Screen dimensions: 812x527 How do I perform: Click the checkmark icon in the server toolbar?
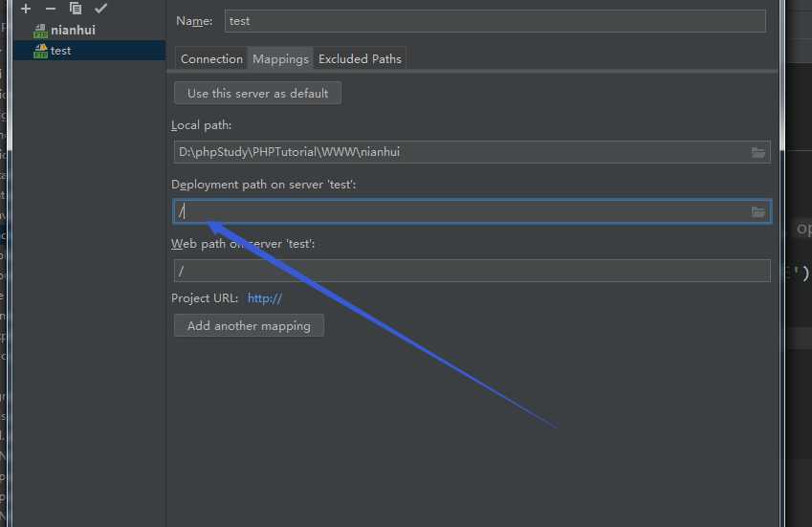tap(100, 9)
